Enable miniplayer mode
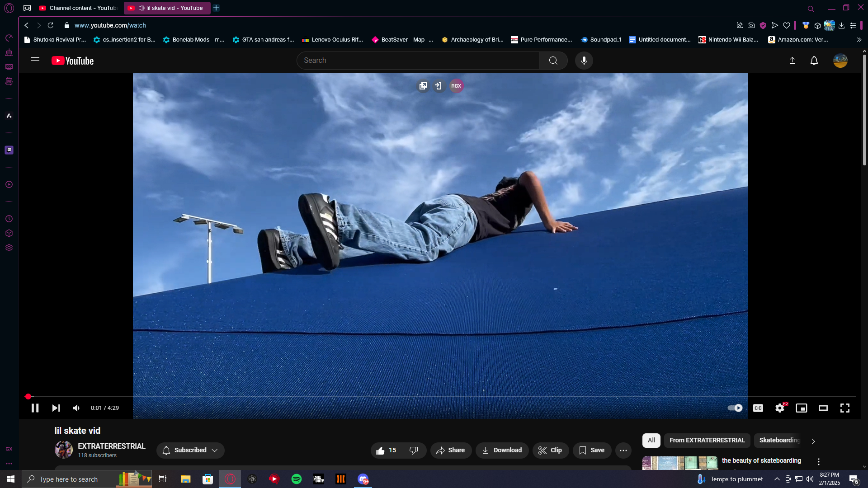868x488 pixels. 802,408
